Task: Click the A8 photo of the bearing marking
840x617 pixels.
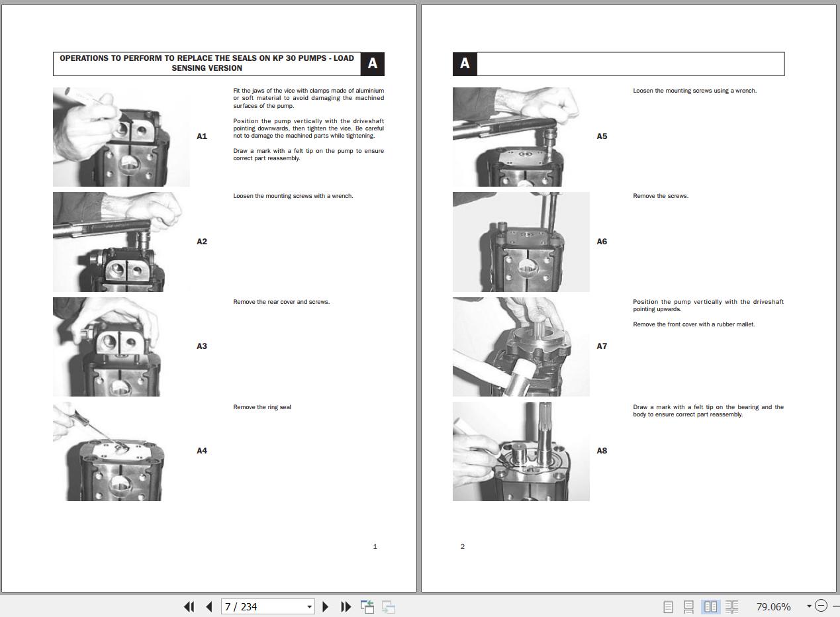Action: 521,451
